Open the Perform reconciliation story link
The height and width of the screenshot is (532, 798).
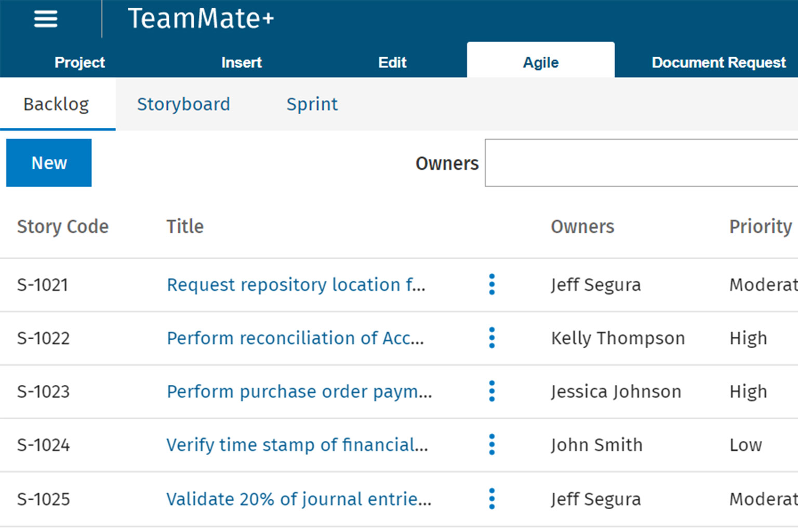pos(295,338)
